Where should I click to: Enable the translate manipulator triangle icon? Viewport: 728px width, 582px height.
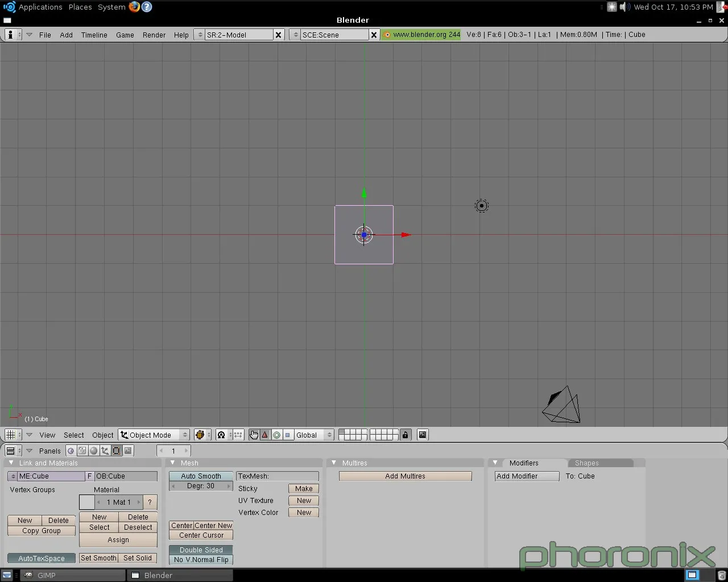point(265,435)
